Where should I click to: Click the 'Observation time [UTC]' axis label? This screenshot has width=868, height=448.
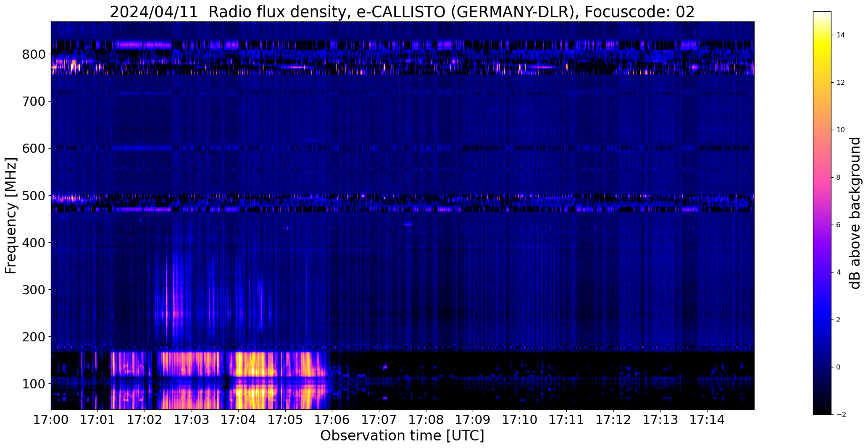pyautogui.click(x=402, y=436)
